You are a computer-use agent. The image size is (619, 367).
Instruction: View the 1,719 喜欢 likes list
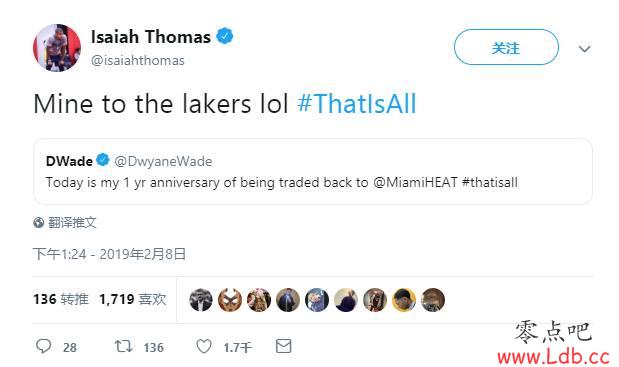click(x=132, y=299)
